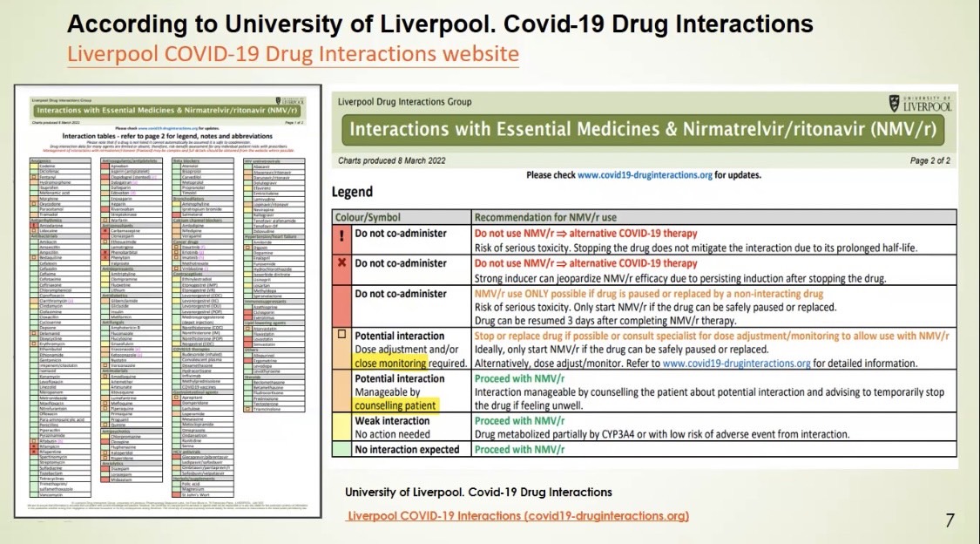Click the swatch beside 'Manageable by counselling patient'

pos(341,391)
